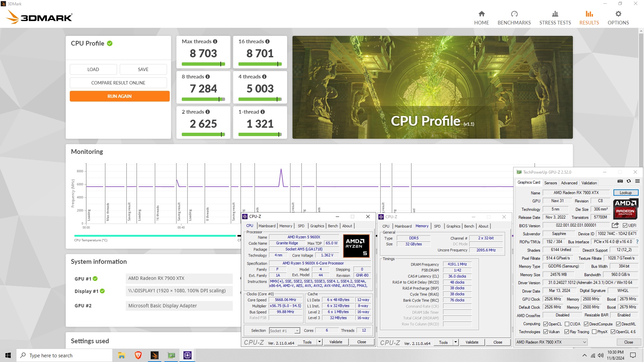
Task: Show info for 16 threads score
Action: 267,42
